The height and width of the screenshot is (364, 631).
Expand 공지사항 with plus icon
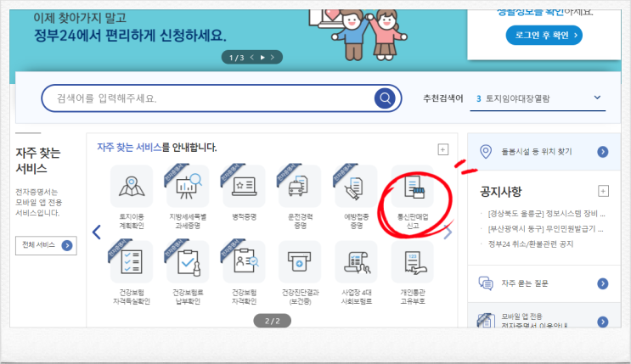coord(603,191)
